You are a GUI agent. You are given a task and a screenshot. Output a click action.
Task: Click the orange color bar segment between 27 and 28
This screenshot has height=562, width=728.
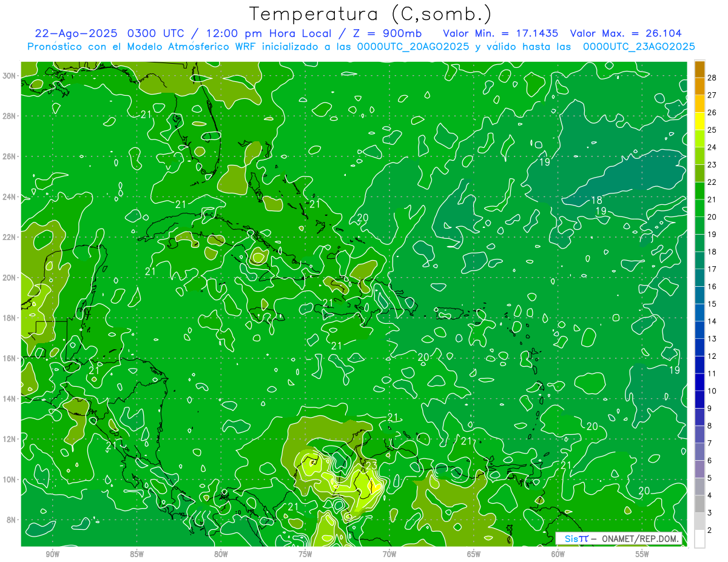pos(699,87)
